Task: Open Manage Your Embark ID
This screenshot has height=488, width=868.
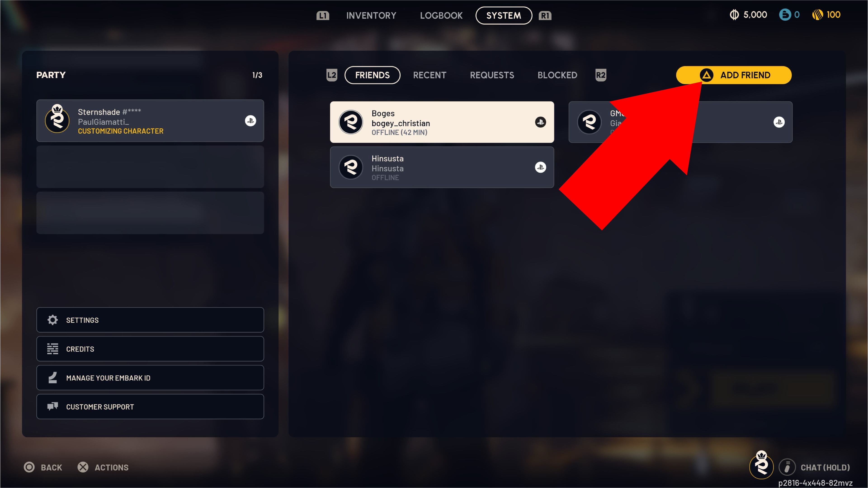Action: 150,378
